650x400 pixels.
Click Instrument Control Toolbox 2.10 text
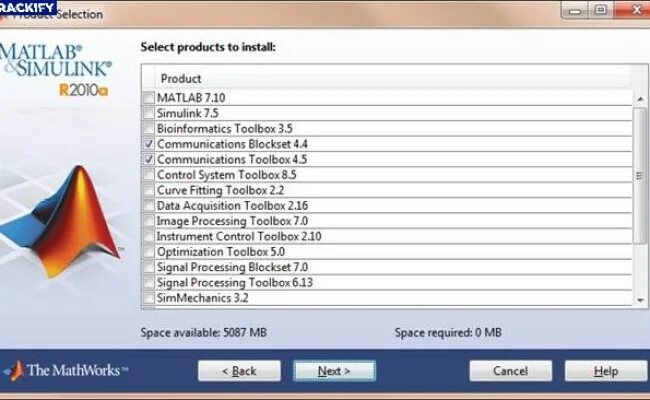(x=239, y=236)
